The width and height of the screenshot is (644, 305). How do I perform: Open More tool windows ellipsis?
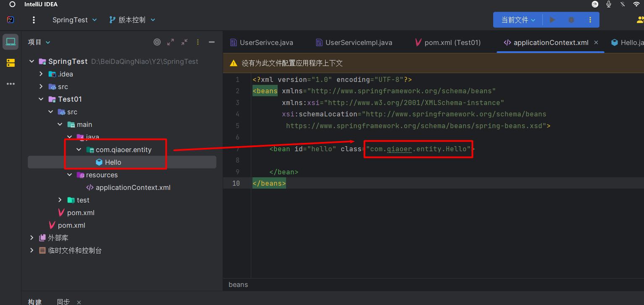11,84
